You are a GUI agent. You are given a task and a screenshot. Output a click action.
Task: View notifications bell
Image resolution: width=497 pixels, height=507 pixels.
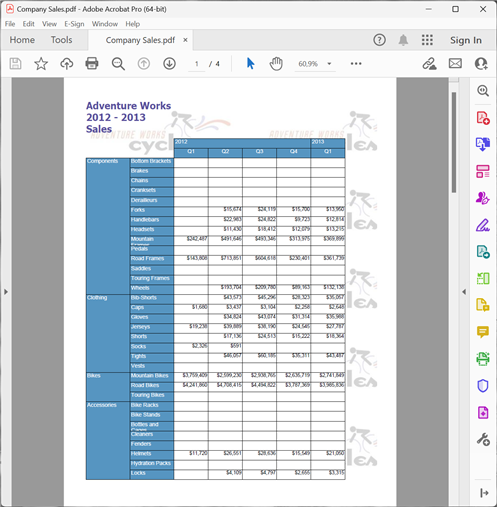click(x=403, y=40)
